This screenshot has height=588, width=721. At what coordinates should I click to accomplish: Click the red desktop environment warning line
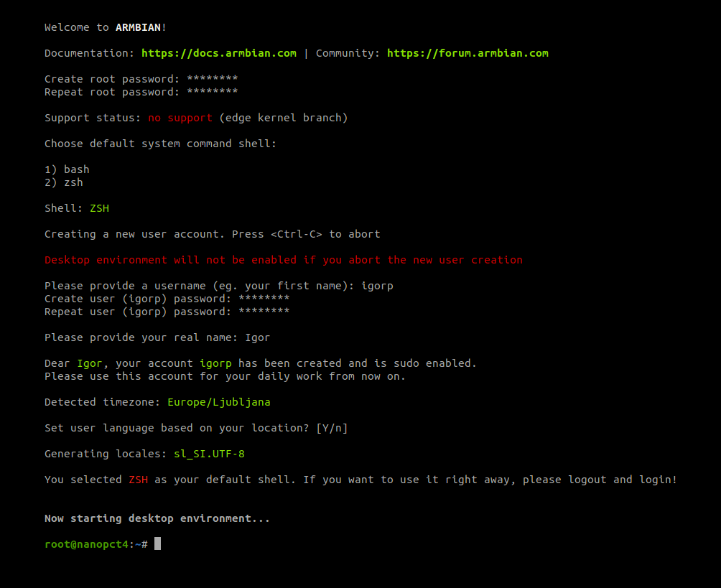(x=284, y=260)
